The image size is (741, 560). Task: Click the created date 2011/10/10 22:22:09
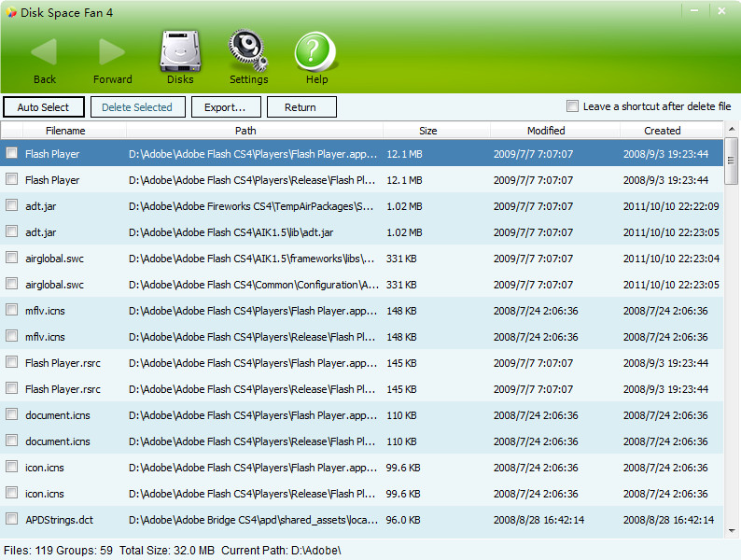(671, 206)
